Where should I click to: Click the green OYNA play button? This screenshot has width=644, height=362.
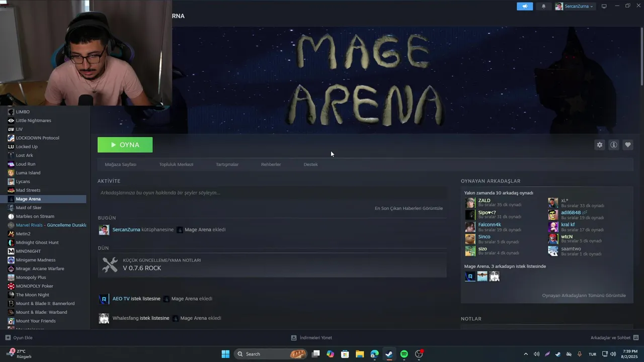click(x=125, y=145)
